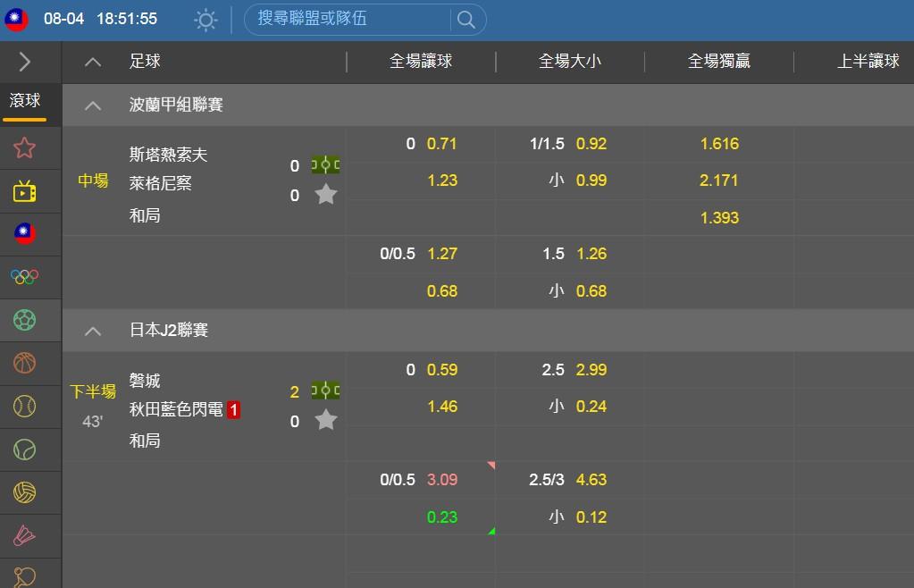Click team name 斯塔熱索夫

tap(168, 155)
